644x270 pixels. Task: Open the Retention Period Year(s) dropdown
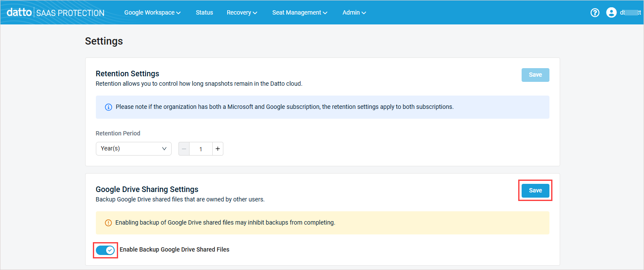point(134,149)
